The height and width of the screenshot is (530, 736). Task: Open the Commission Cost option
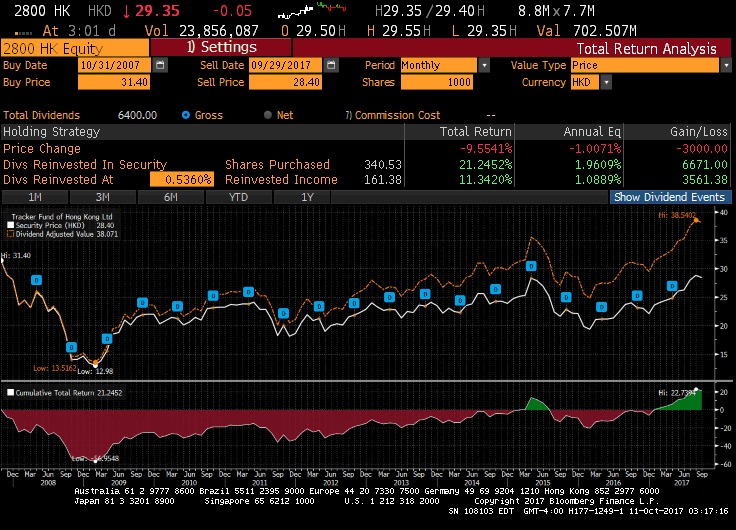[x=393, y=115]
